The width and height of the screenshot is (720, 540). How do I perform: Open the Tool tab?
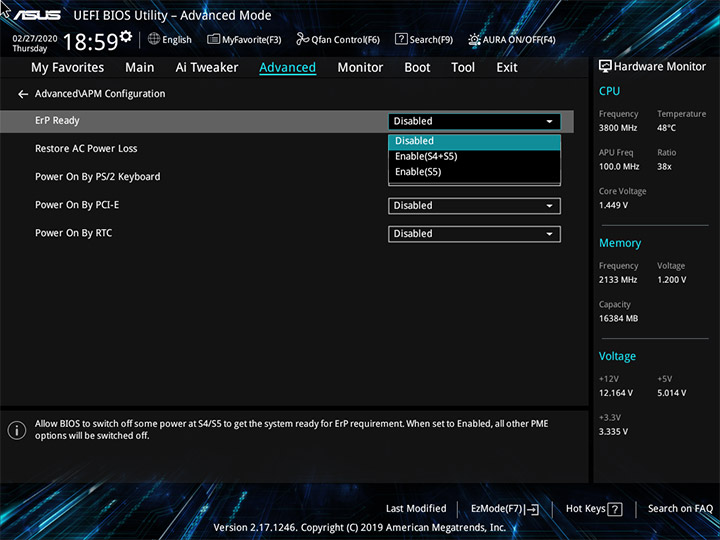pos(463,68)
